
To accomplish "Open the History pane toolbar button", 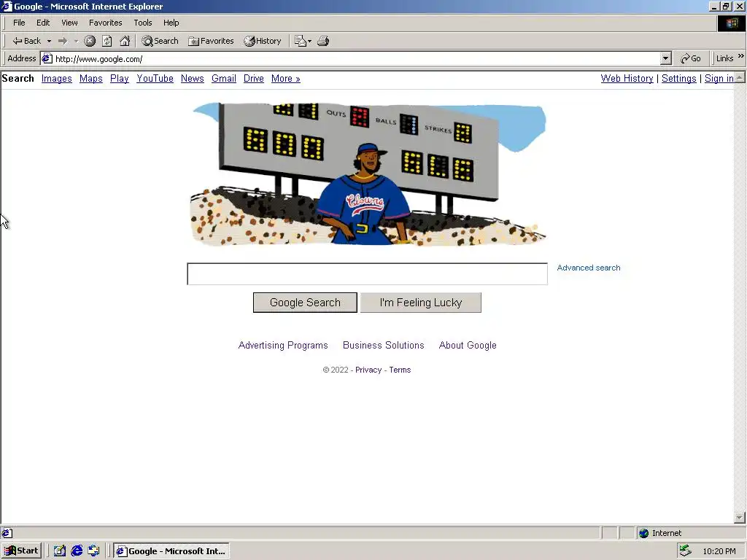I will point(263,41).
